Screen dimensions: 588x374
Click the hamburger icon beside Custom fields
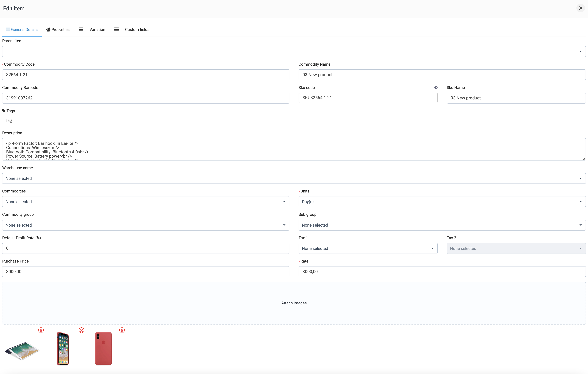click(x=117, y=30)
